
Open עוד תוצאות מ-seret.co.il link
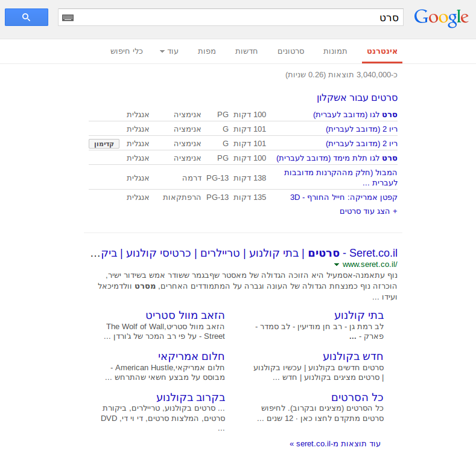pos(335,444)
